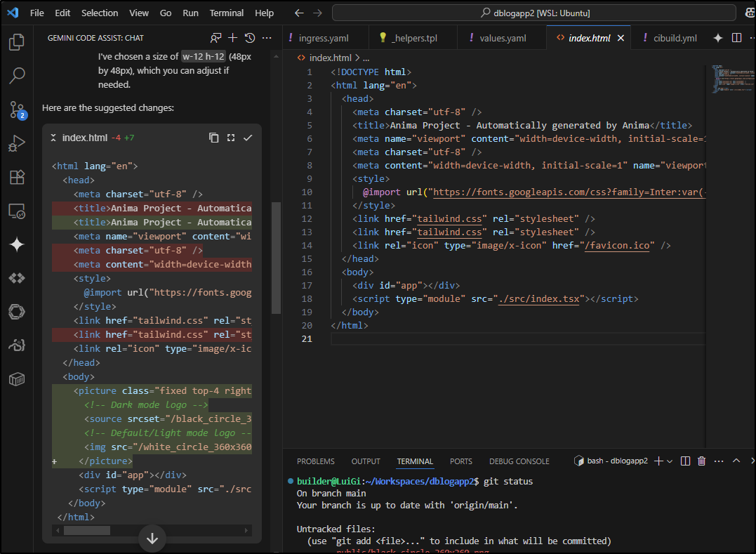Switch to PORTS panel tab
The image size is (756, 554).
[x=461, y=461]
